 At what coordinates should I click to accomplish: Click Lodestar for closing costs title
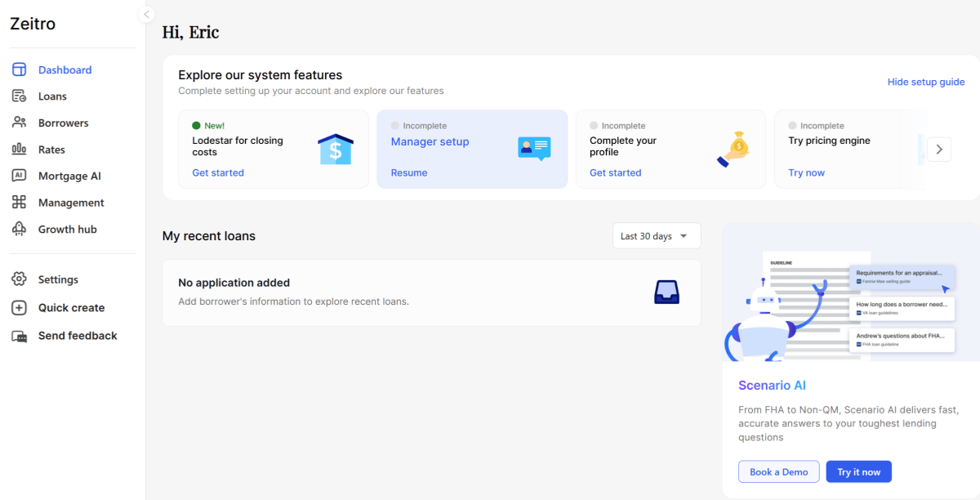238,146
